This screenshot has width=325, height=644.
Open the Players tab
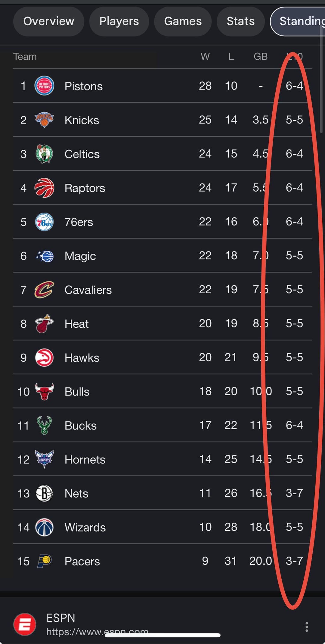(x=119, y=21)
